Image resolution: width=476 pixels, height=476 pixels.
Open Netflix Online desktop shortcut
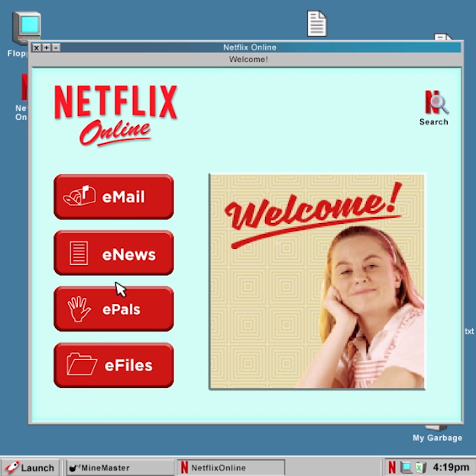pyautogui.click(x=21, y=97)
